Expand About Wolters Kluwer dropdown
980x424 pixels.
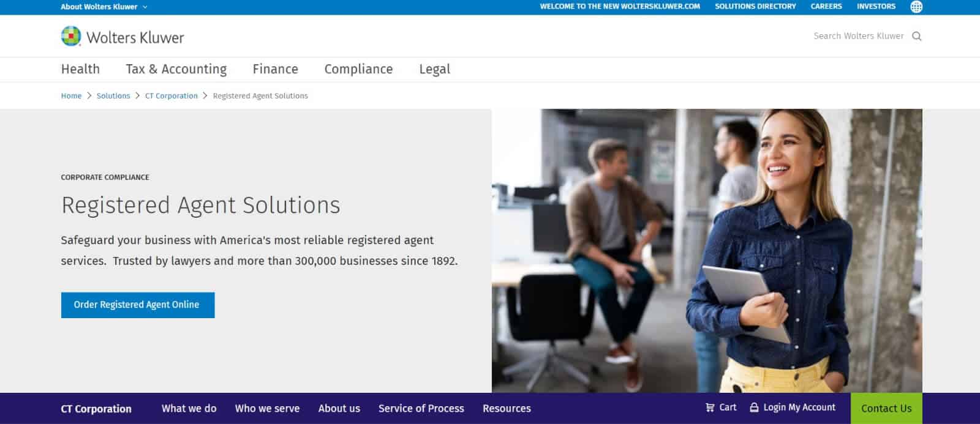click(104, 7)
